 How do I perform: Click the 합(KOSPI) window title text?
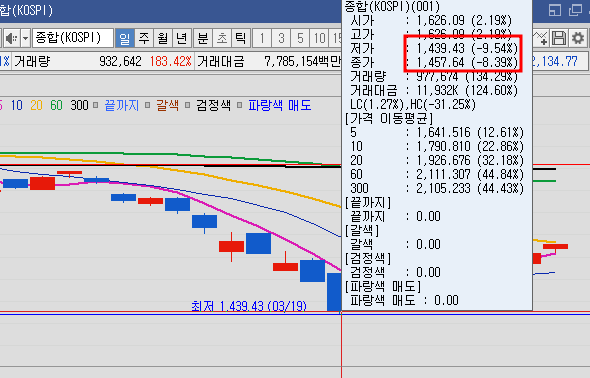pyautogui.click(x=26, y=10)
